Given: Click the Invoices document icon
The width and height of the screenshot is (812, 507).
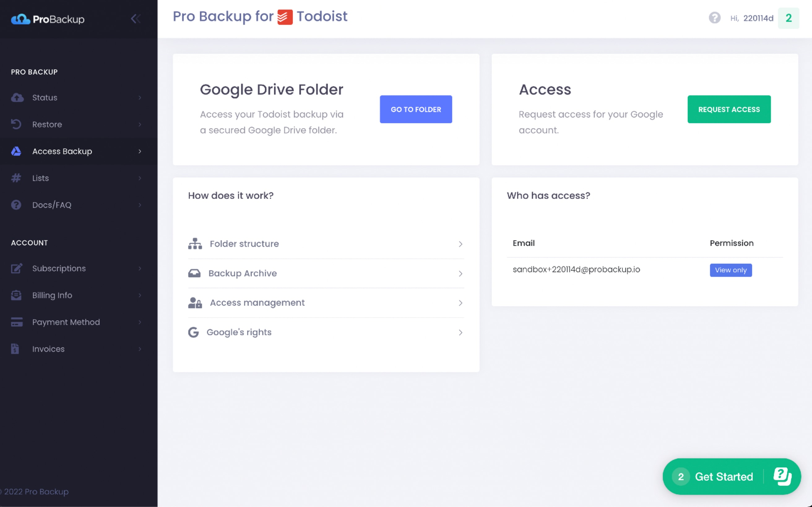Looking at the screenshot, I should point(16,349).
